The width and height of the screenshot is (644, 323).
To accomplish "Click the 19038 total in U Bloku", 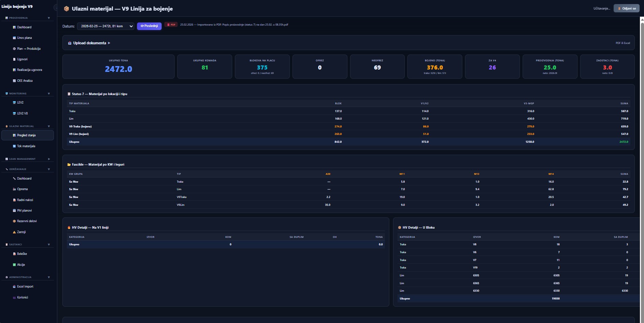I will point(555,298).
